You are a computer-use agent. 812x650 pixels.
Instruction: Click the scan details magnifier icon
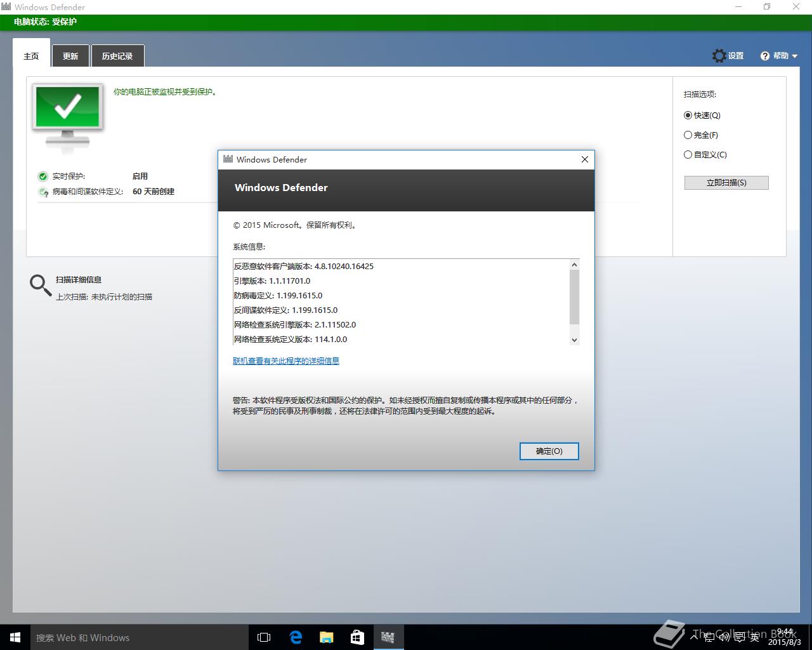41,286
